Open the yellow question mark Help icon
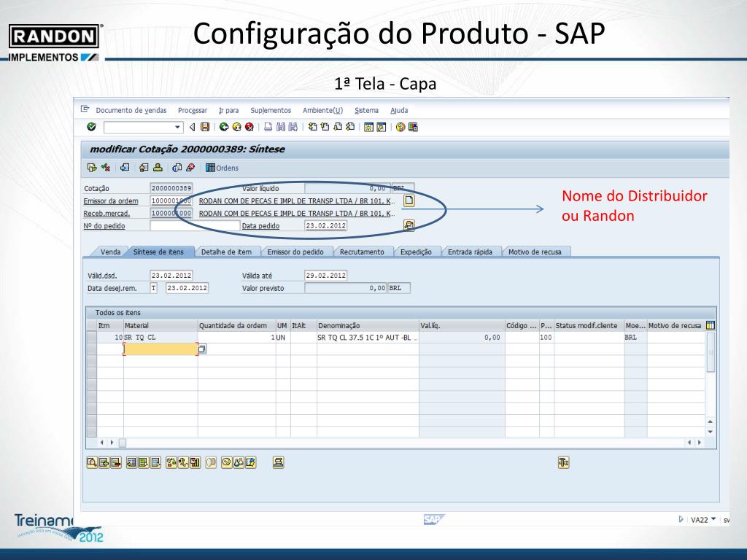 (400, 127)
